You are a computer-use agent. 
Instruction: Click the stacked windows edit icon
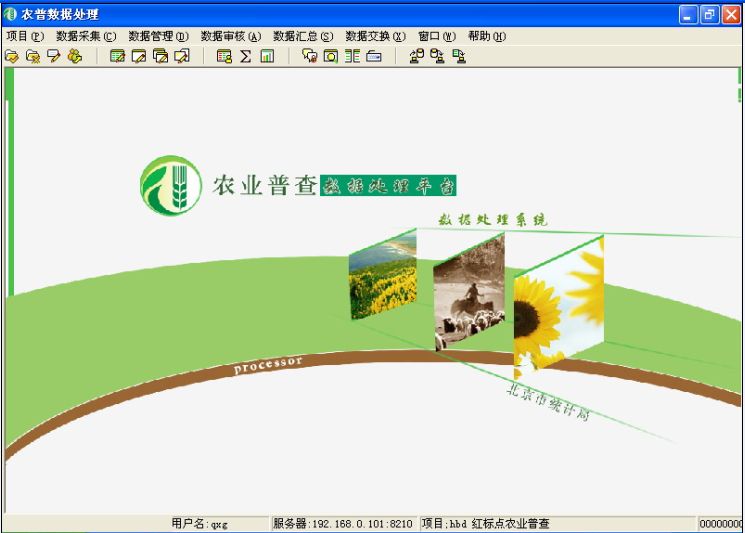[x=160, y=57]
